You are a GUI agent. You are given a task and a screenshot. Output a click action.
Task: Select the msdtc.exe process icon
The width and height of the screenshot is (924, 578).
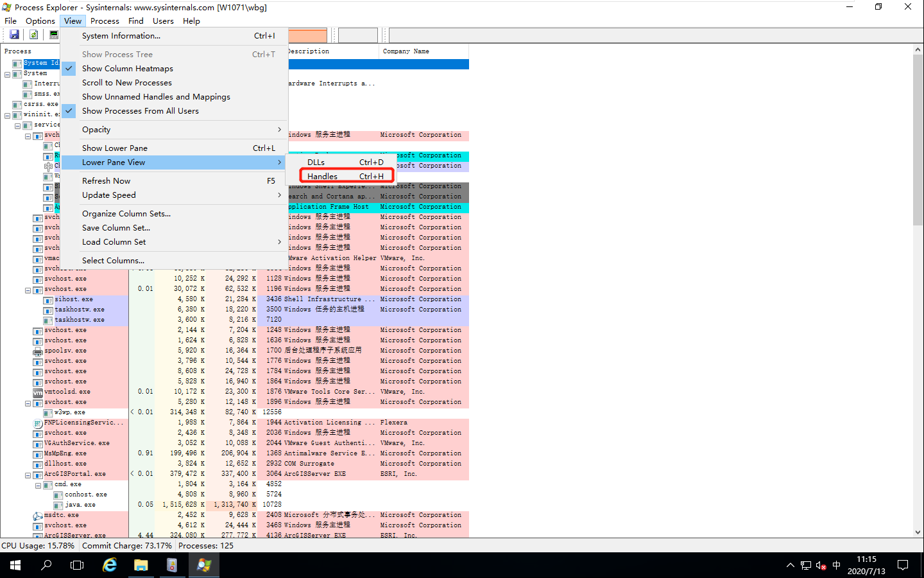tap(38, 515)
